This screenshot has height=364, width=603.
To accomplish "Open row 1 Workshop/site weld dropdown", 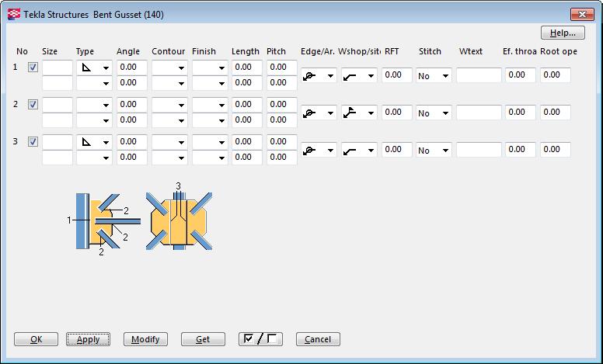I will 359,75.
